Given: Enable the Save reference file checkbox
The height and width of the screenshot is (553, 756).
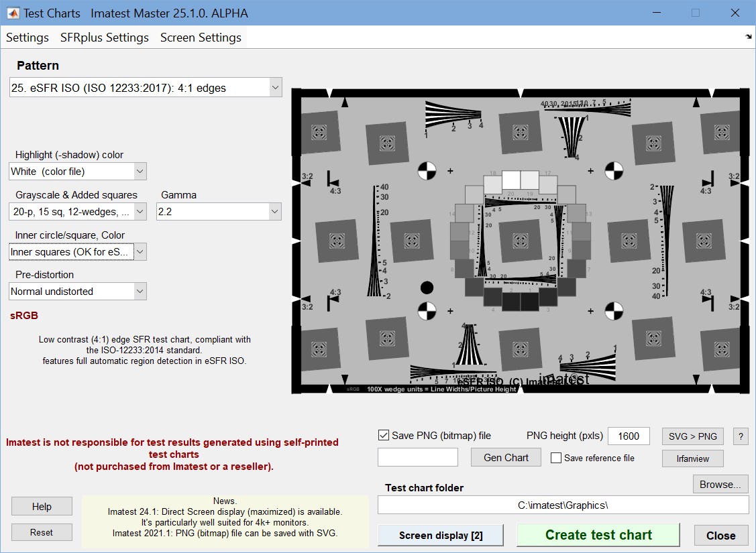Looking at the screenshot, I should tap(556, 458).
